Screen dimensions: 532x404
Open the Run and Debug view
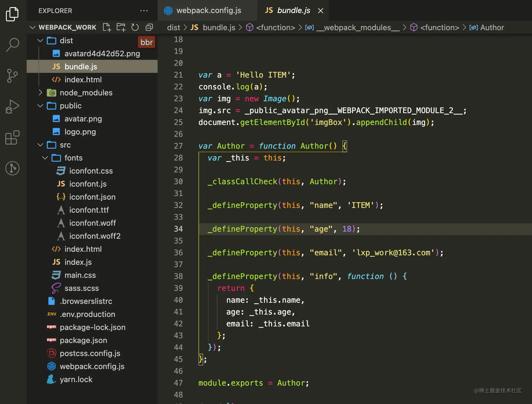click(12, 107)
